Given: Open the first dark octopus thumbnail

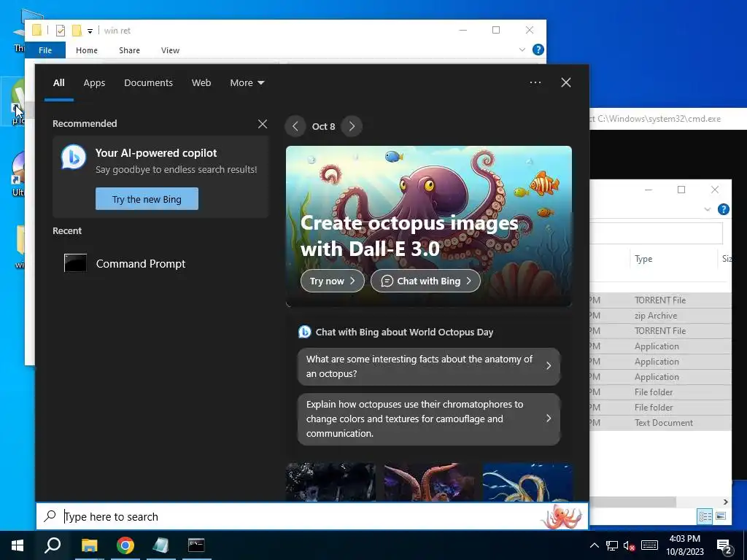Looking at the screenshot, I should point(330,481).
